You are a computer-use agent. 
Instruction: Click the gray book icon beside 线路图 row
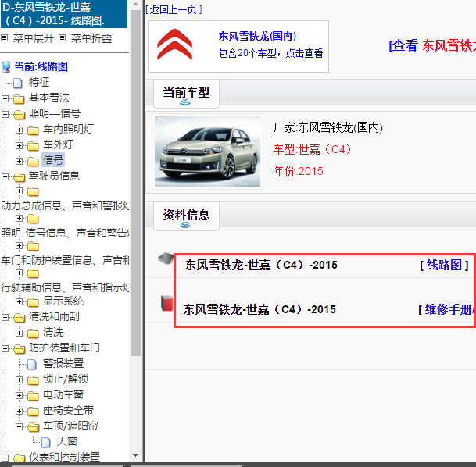(x=166, y=258)
